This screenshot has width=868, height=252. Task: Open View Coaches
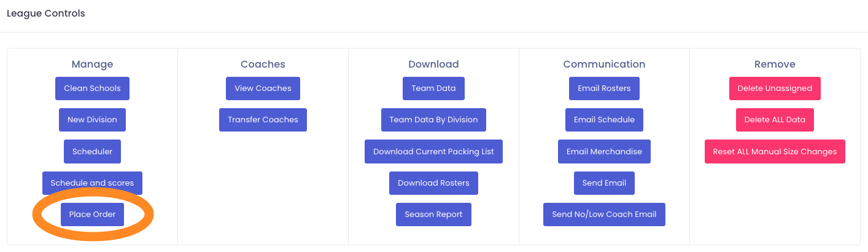coord(263,88)
